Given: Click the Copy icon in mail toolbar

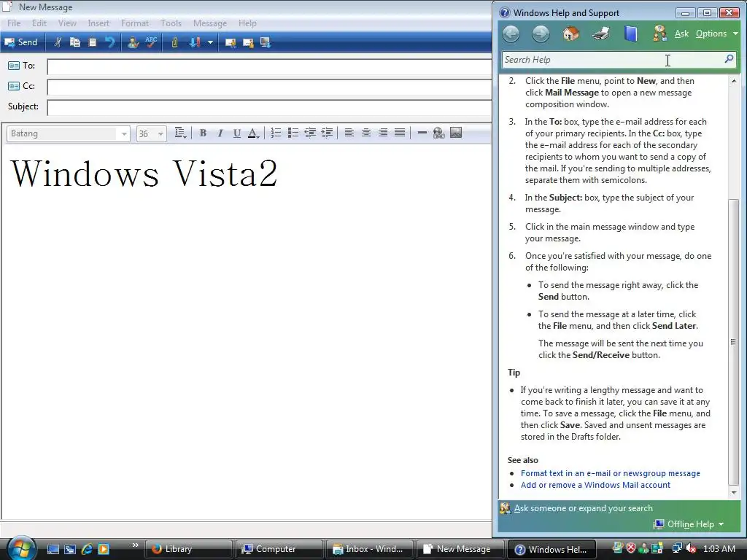Looking at the screenshot, I should click(75, 42).
